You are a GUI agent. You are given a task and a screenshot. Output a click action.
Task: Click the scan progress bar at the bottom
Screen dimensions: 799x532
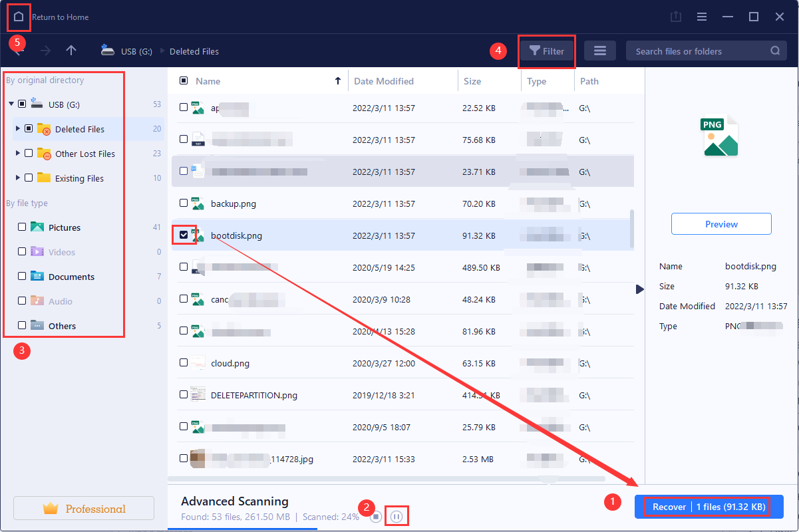[x=243, y=527]
